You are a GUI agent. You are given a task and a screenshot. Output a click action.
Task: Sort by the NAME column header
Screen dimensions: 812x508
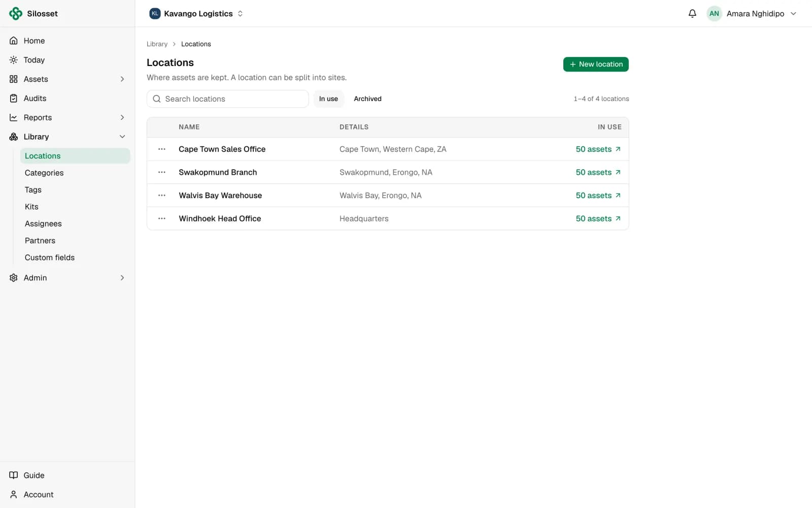coord(189,127)
